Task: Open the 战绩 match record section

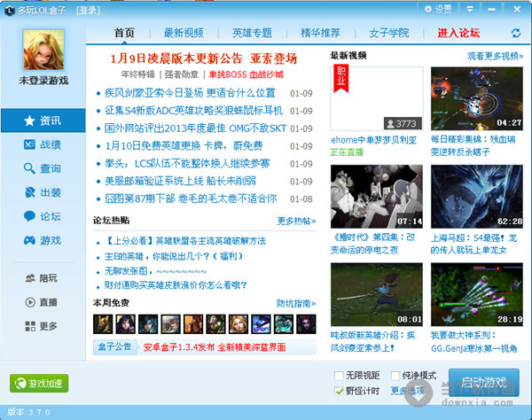Action: pos(43,144)
